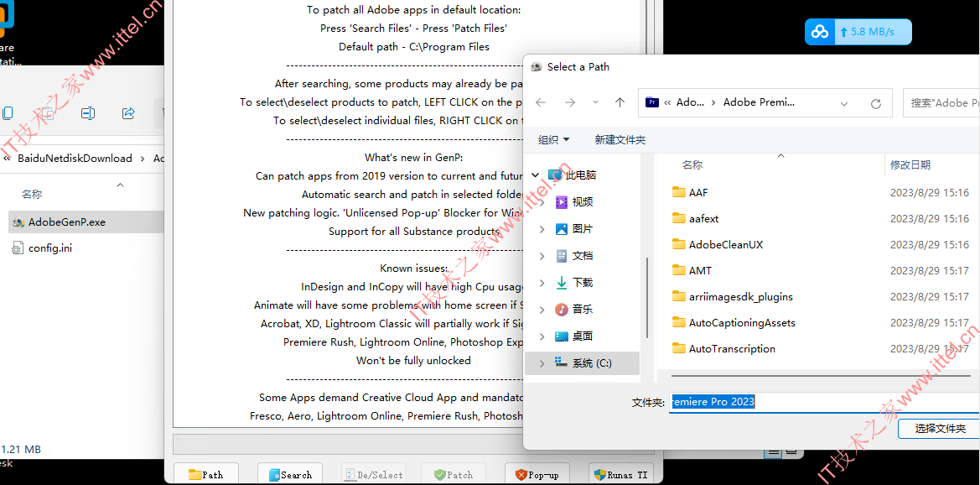Sort dialog list by 修改日期 column

tap(910, 164)
